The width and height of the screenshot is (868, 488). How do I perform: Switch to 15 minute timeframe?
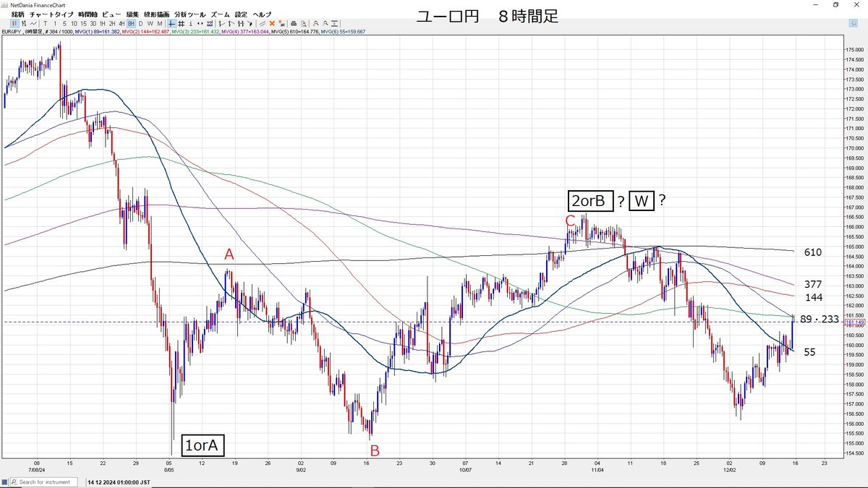[83, 24]
